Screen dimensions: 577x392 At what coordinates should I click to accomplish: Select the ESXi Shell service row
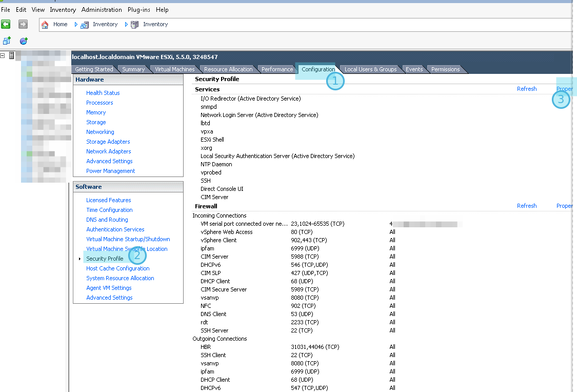point(212,140)
